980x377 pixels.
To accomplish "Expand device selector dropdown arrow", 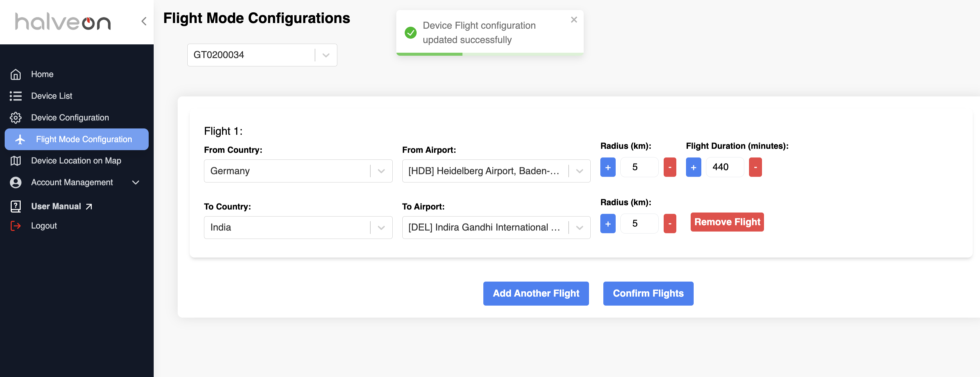I will click(x=326, y=55).
